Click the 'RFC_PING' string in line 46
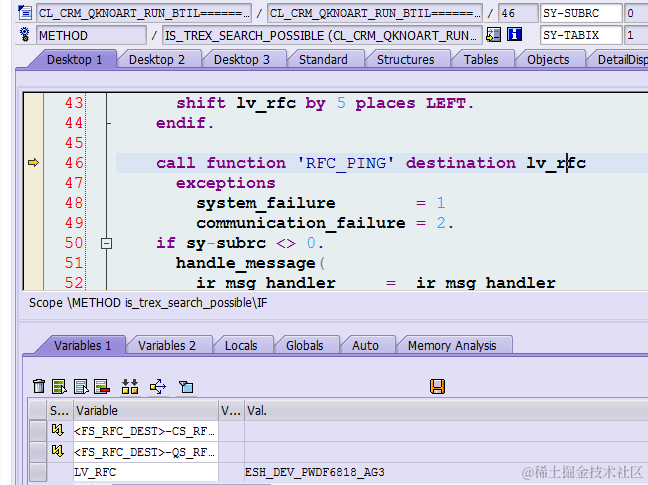The width and height of the screenshot is (648, 485). click(346, 163)
